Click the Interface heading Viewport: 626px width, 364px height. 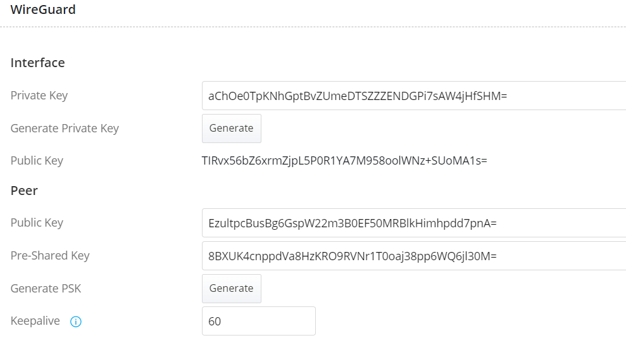click(x=38, y=63)
